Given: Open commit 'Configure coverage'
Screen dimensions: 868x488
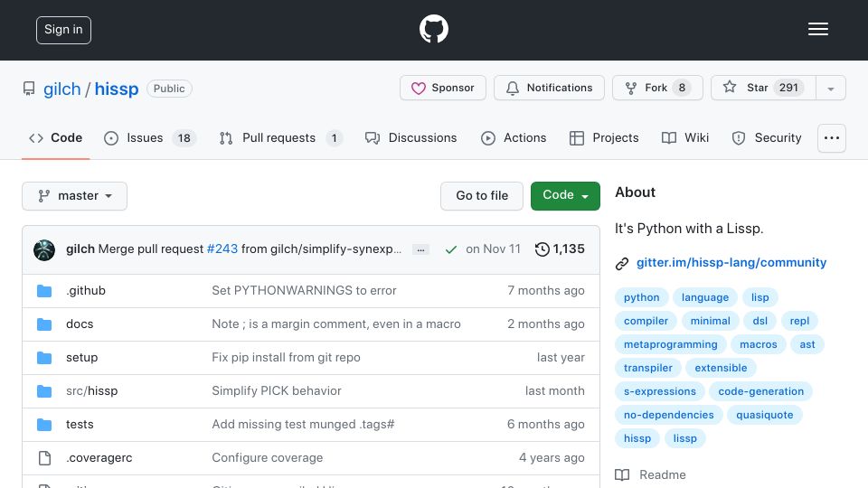Looking at the screenshot, I should [268, 457].
